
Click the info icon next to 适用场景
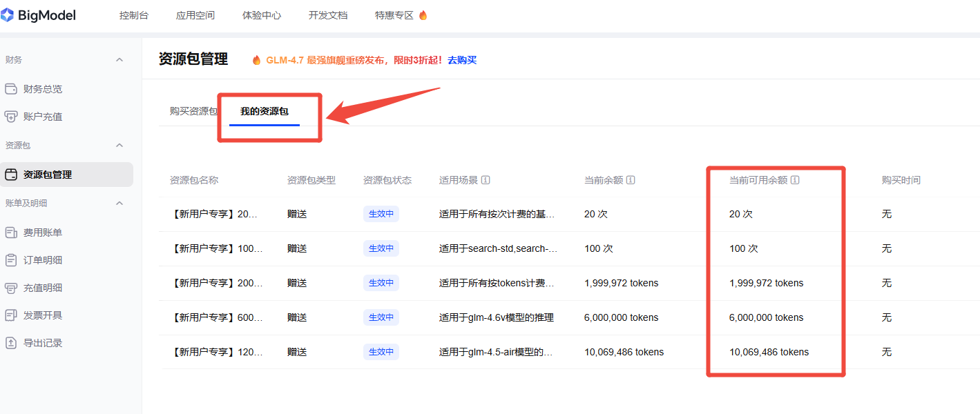pos(486,179)
